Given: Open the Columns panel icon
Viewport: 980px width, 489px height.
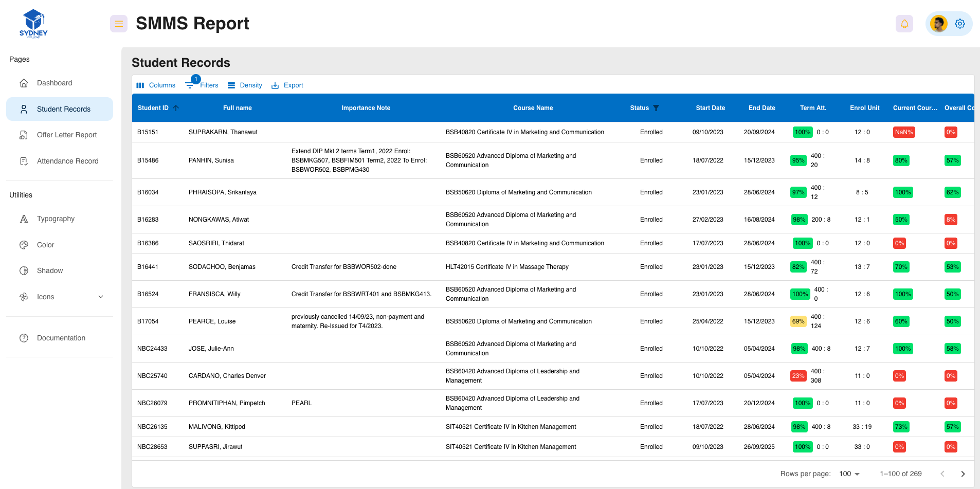Looking at the screenshot, I should coord(141,85).
